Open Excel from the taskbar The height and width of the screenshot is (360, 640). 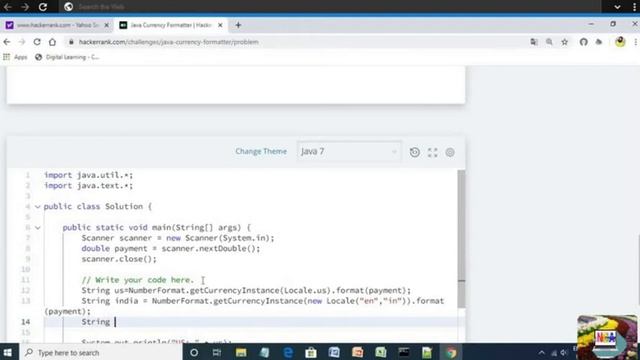[x=381, y=353]
